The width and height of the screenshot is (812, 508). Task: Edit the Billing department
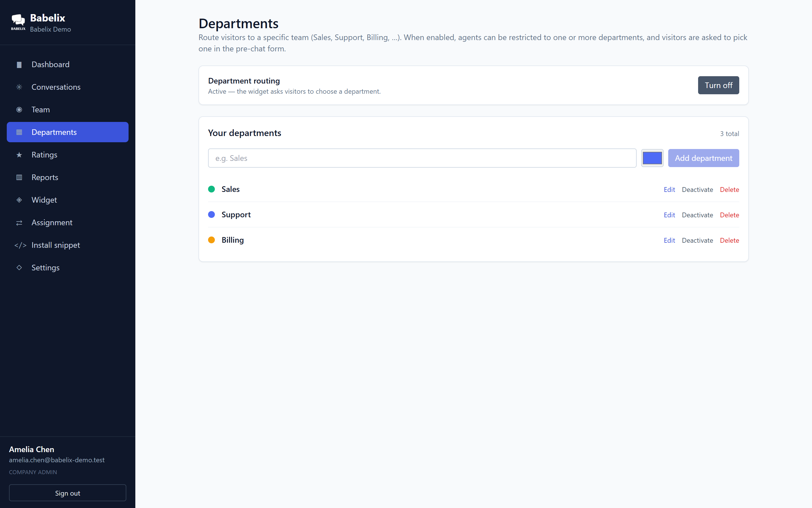pyautogui.click(x=669, y=240)
